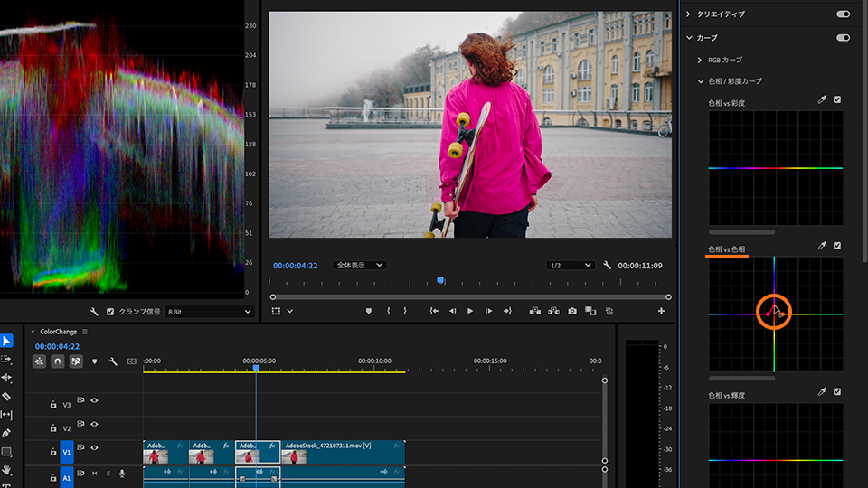The image size is (868, 488).
Task: Toggle Linked Selection in timeline
Action: [76, 361]
